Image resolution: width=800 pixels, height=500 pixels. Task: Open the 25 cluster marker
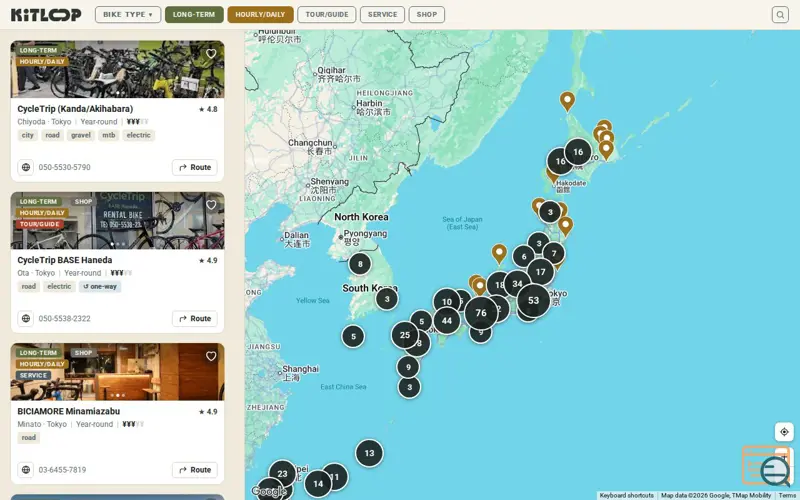(x=405, y=335)
